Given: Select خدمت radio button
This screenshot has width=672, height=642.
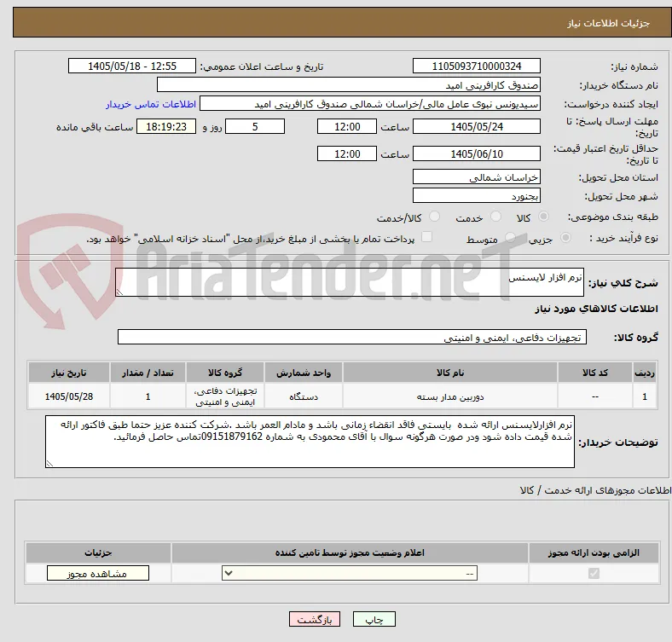Looking at the screenshot, I should (x=495, y=217).
